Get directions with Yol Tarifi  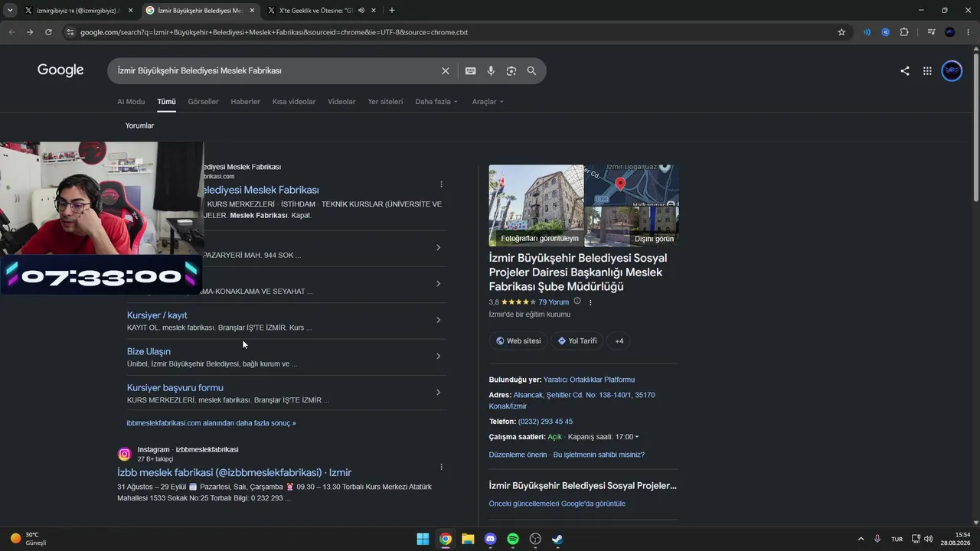(x=577, y=341)
